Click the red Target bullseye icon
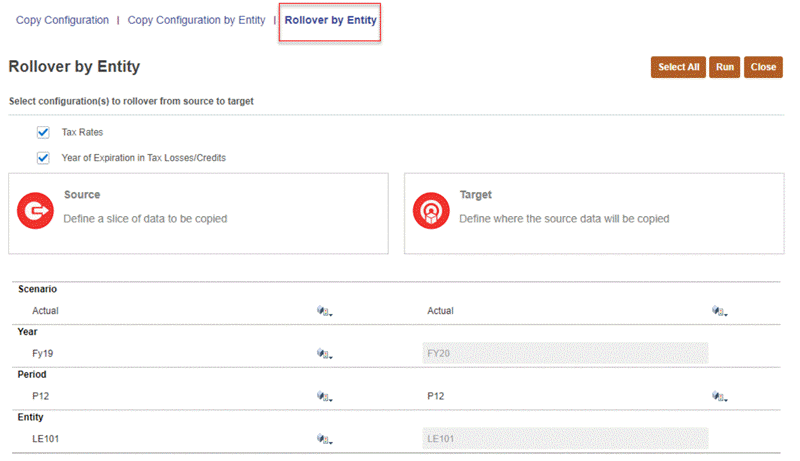The height and width of the screenshot is (461, 800). [x=431, y=211]
